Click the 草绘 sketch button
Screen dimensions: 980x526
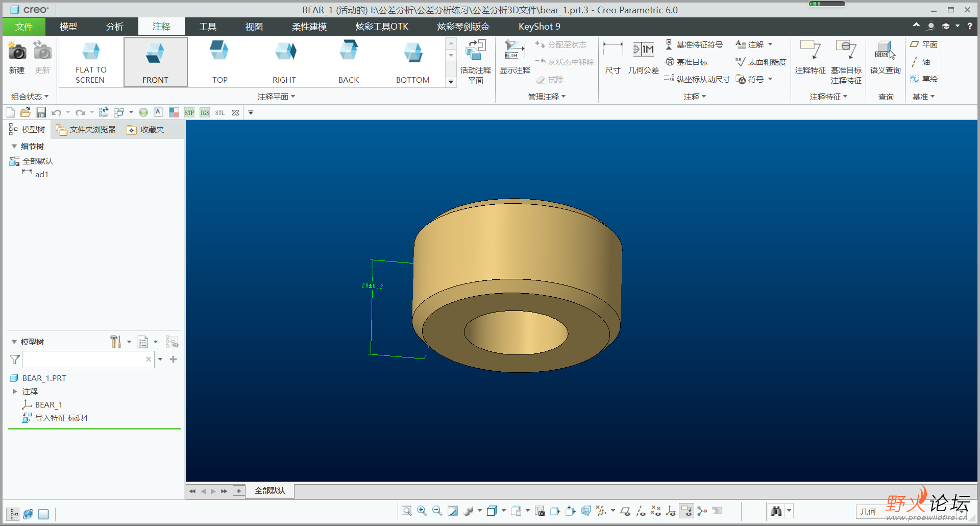(x=924, y=79)
